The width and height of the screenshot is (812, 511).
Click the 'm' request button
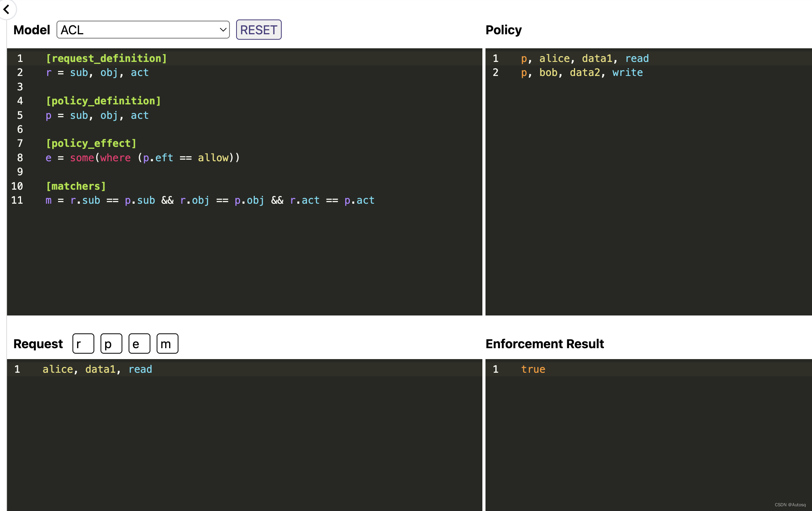(167, 344)
